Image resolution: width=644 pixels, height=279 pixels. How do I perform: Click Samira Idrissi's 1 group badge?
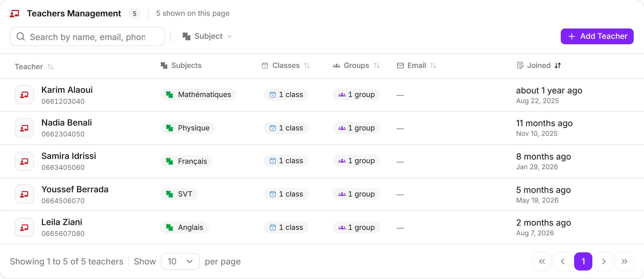click(x=357, y=161)
